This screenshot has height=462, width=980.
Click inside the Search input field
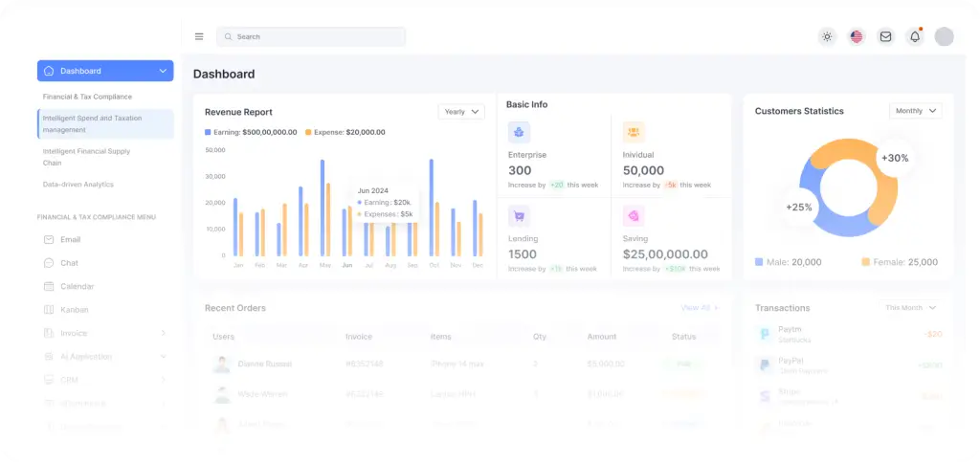coord(311,37)
